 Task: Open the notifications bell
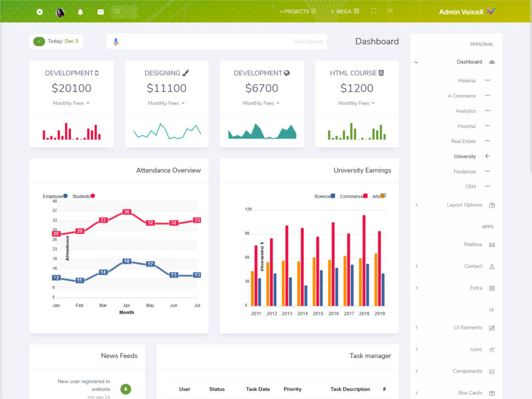point(80,12)
